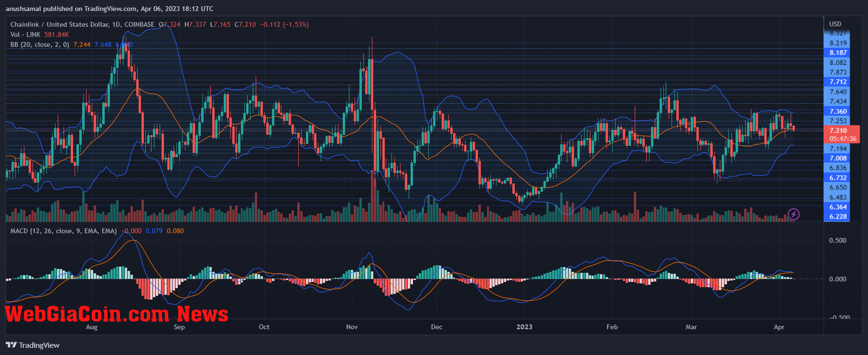The width and height of the screenshot is (868, 355).
Task: Click the change value -0.112 (-1.53%)
Action: click(x=284, y=24)
